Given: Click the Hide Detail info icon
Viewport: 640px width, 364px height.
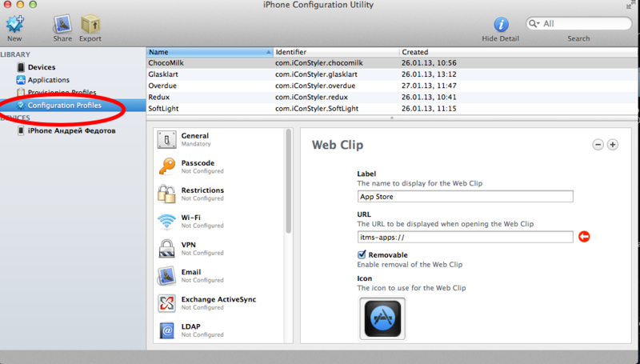Looking at the screenshot, I should (x=501, y=25).
